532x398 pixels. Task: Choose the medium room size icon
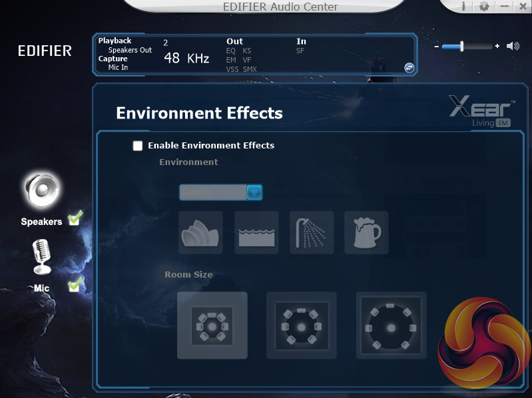[x=301, y=325]
